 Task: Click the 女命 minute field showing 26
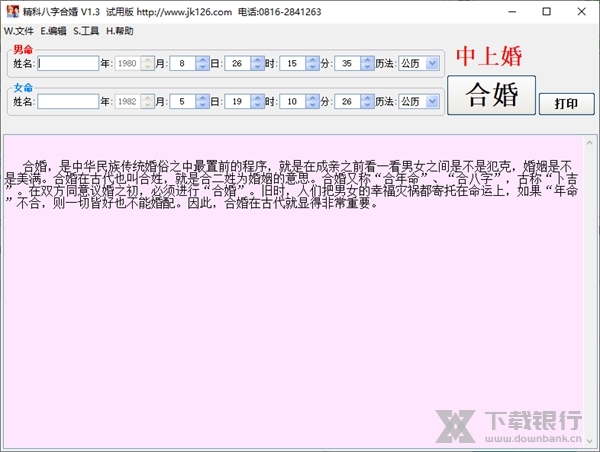tap(348, 101)
